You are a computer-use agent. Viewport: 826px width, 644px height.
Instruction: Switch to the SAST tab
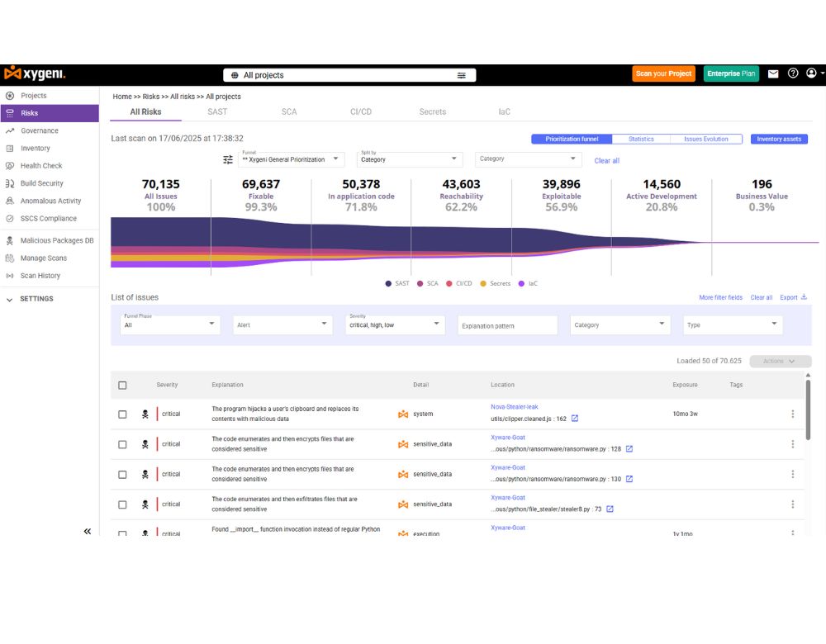217,111
